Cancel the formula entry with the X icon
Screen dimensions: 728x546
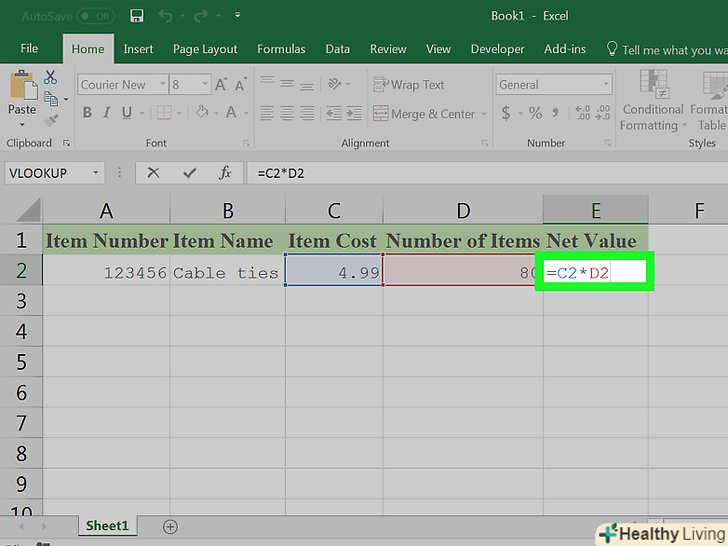pos(153,172)
